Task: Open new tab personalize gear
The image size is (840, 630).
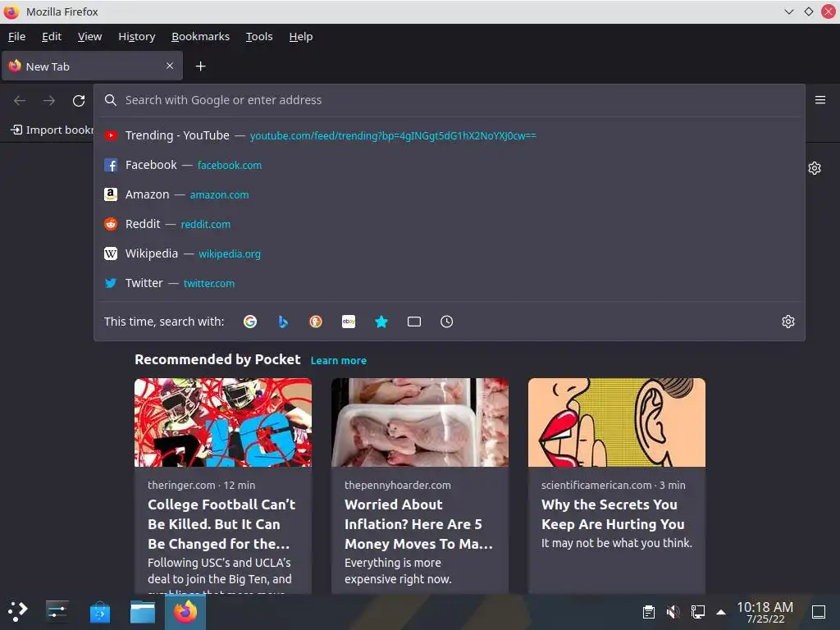Action: pyautogui.click(x=815, y=168)
